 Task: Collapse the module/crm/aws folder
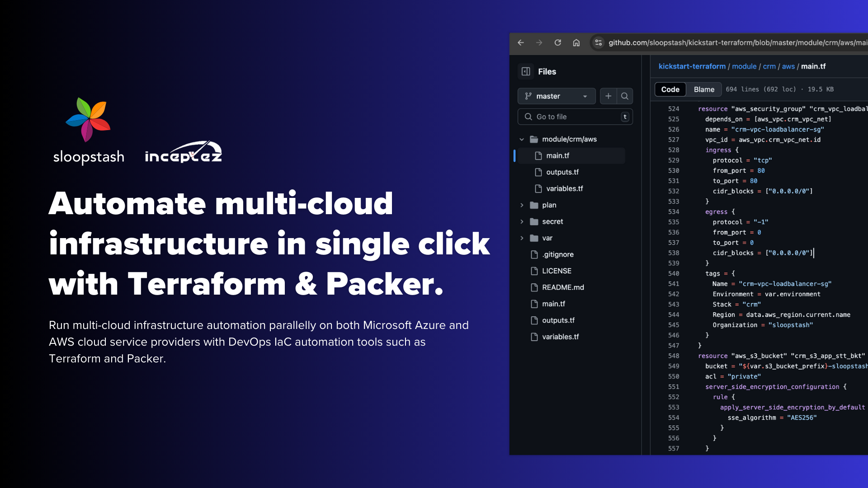(522, 139)
